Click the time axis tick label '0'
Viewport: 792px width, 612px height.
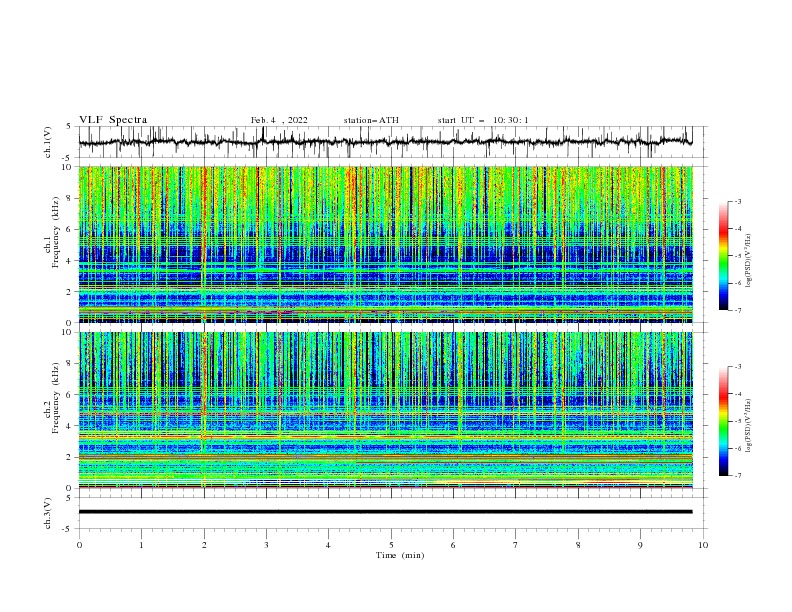tap(79, 545)
